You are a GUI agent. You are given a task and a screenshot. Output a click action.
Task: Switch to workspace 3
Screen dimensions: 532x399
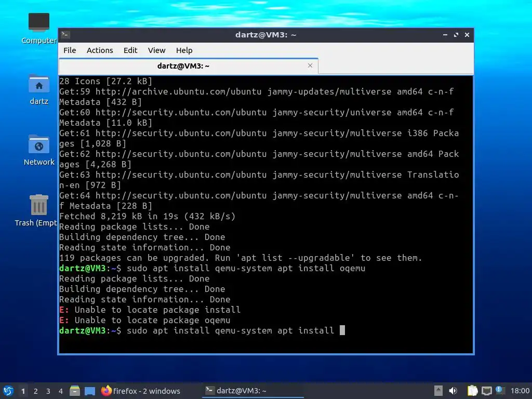48,391
